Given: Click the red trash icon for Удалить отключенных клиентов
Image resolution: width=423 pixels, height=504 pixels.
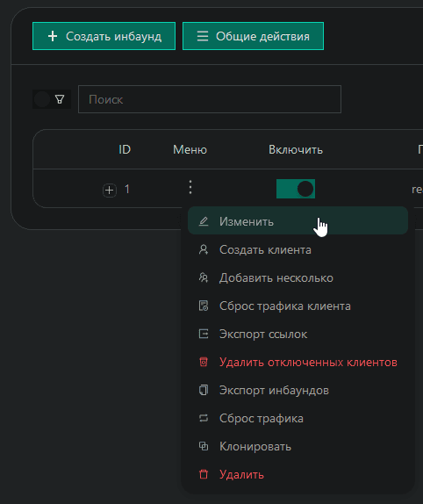Looking at the screenshot, I should 204,363.
